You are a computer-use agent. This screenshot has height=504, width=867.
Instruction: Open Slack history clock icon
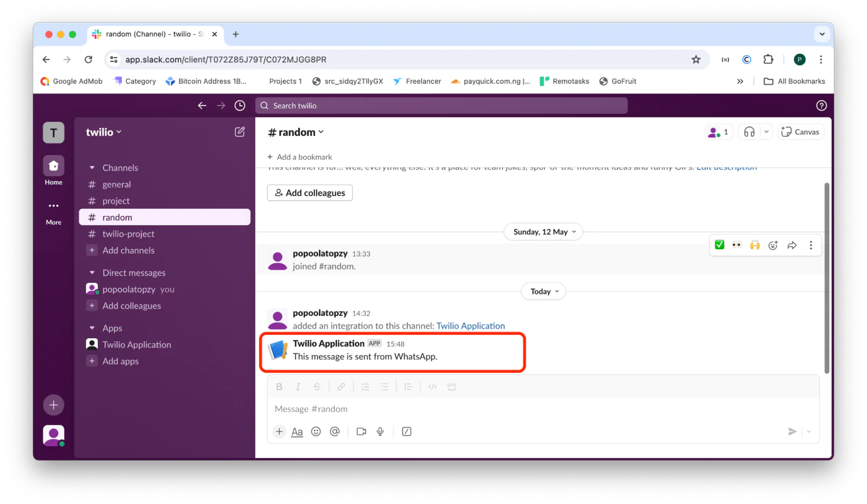[240, 106]
